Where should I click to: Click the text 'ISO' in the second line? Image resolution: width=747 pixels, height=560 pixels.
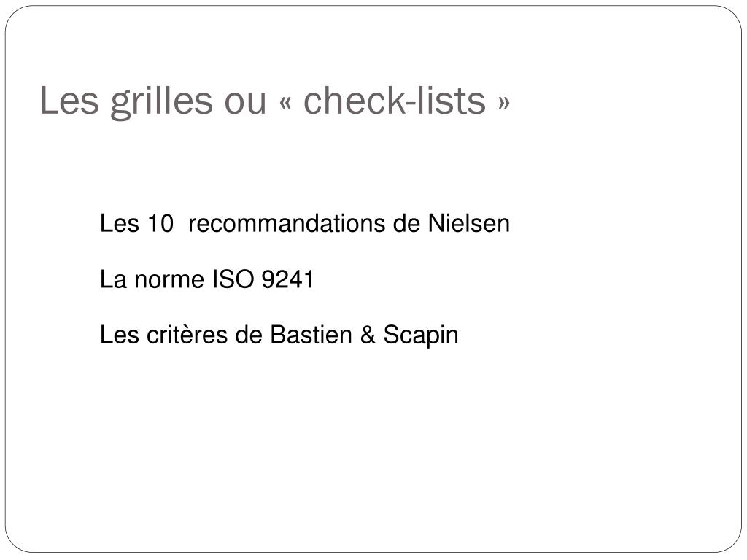click(233, 279)
